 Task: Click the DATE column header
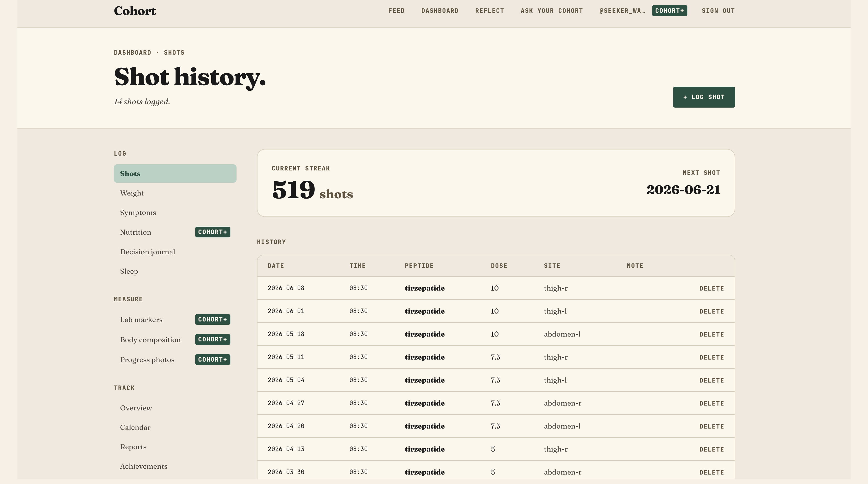click(x=276, y=266)
